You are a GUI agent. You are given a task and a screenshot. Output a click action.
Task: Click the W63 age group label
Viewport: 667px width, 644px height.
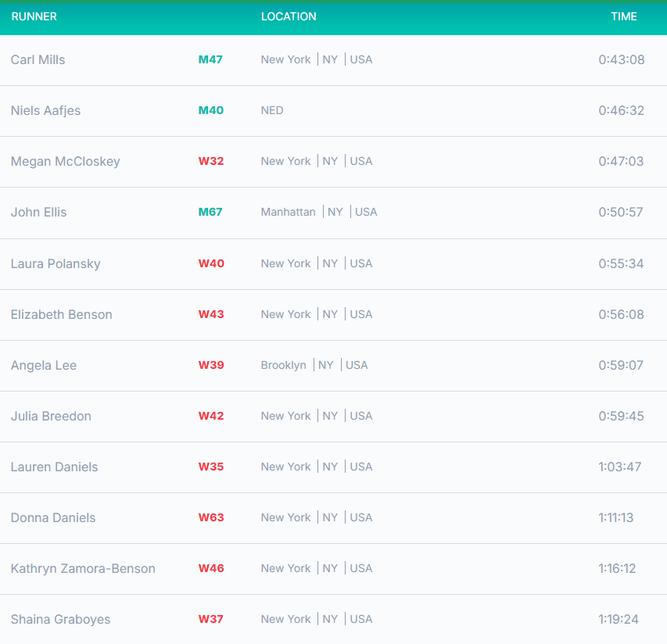[211, 517]
